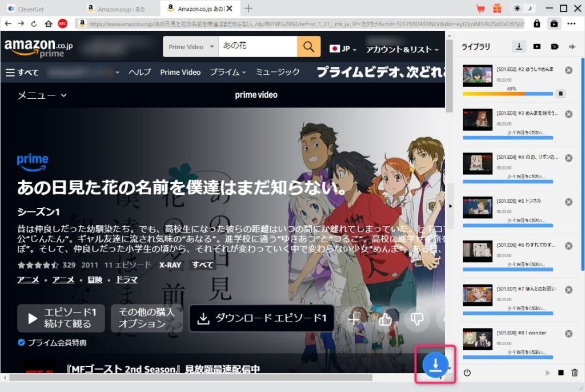
Task: Switch to dark mode with moon toggle
Action: (528, 9)
